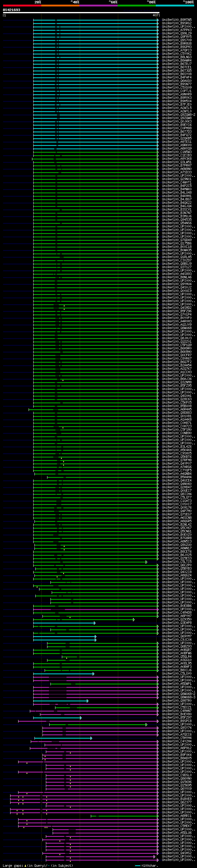The image size is (197, 868).
Task: Select subject UniRef100_A6R4A5
Action: click(177, 410)
